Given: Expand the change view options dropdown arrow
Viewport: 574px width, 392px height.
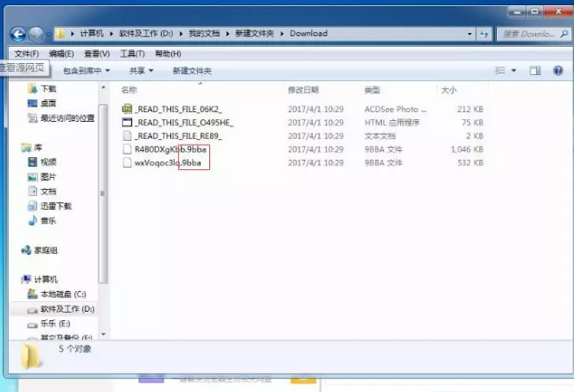Looking at the screenshot, I should [514, 71].
